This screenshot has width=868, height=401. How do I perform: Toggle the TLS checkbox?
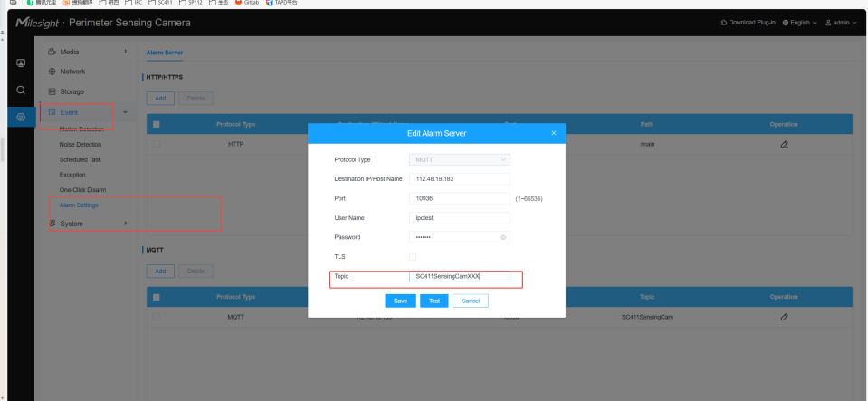point(413,257)
